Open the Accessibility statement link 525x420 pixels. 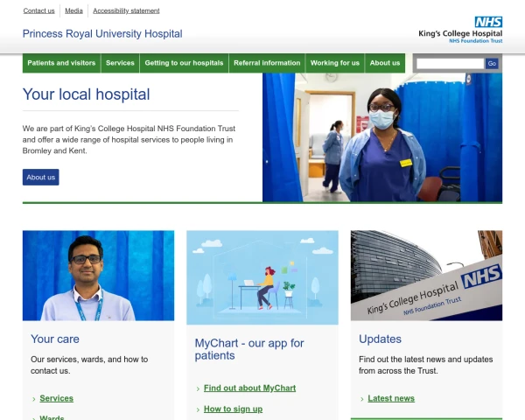tap(126, 10)
